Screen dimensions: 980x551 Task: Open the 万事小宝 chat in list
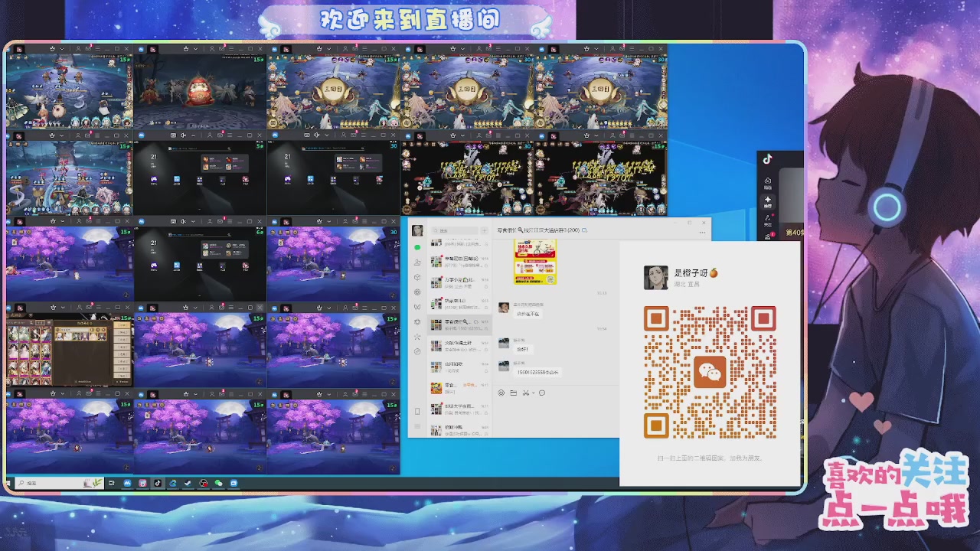[459, 282]
